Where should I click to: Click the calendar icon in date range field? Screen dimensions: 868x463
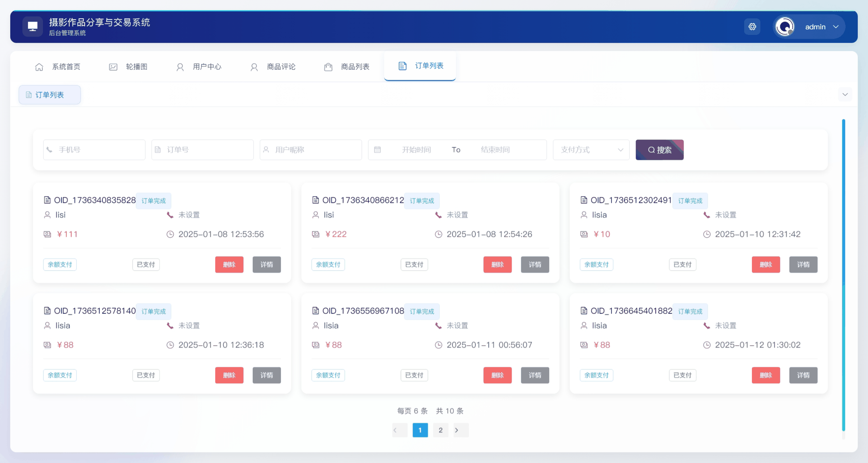coord(377,150)
